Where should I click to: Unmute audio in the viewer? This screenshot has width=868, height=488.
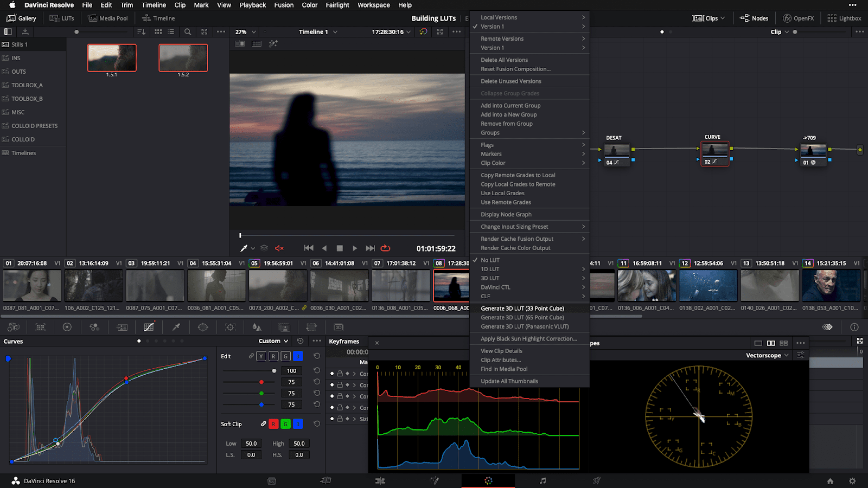pos(278,248)
